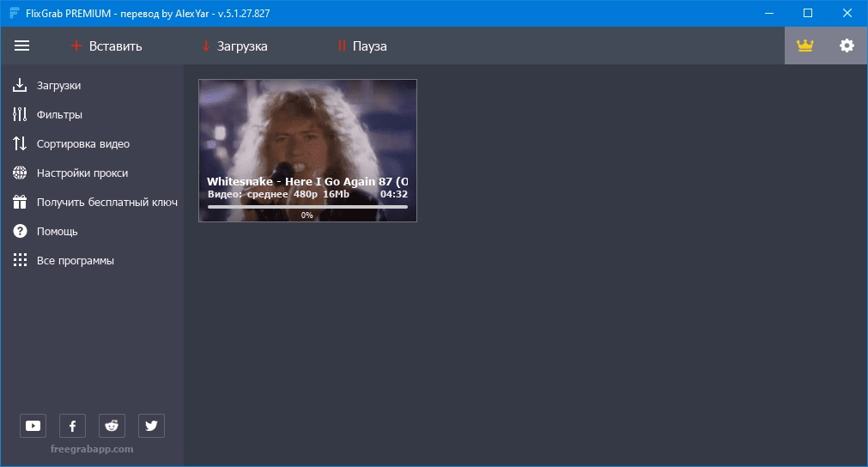Click the video quality text 480p

[x=306, y=194]
